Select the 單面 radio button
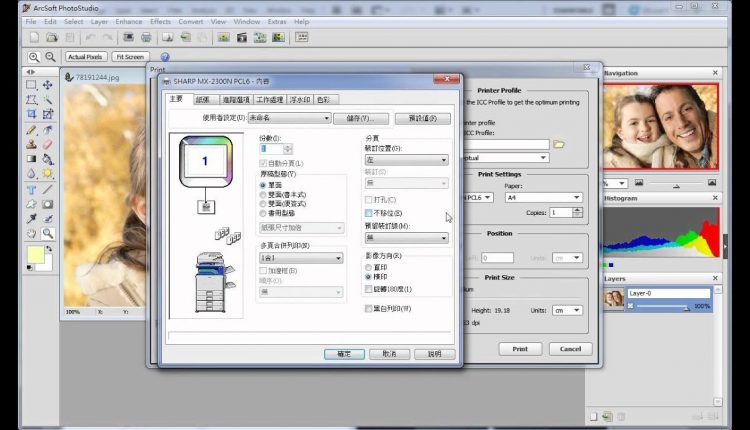This screenshot has width=750, height=430. pyautogui.click(x=263, y=185)
